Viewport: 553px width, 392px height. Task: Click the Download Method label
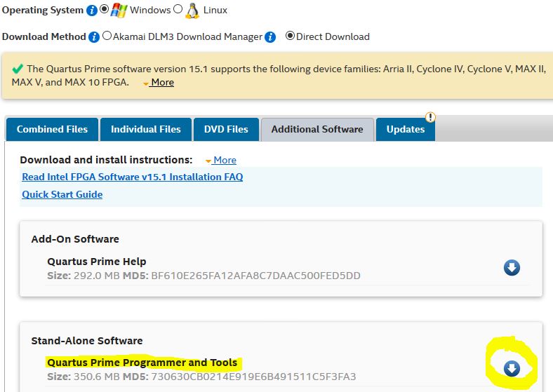44,36
